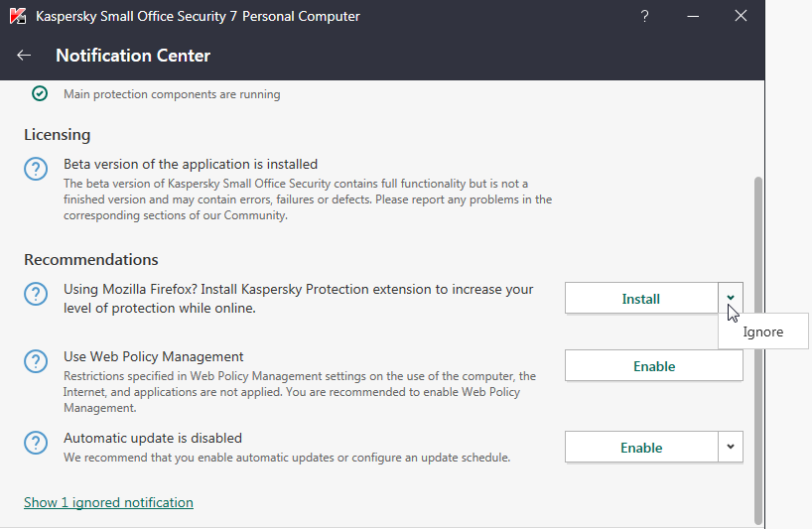812x529 pixels.
Task: Click the info icon next to Mozilla Firefox recommendation
Action: (x=36, y=294)
